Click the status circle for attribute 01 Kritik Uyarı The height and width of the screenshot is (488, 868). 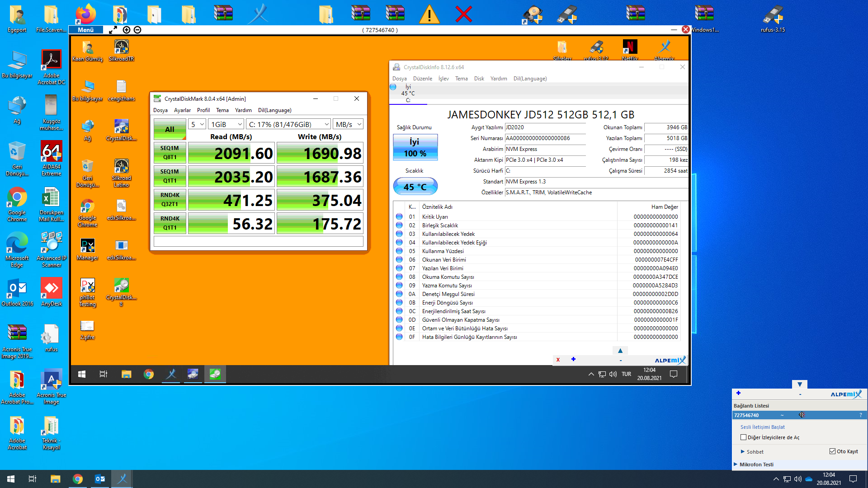pos(399,217)
